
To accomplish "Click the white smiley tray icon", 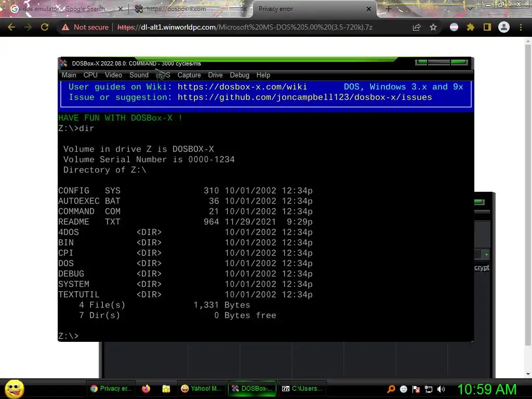I will 403,389.
